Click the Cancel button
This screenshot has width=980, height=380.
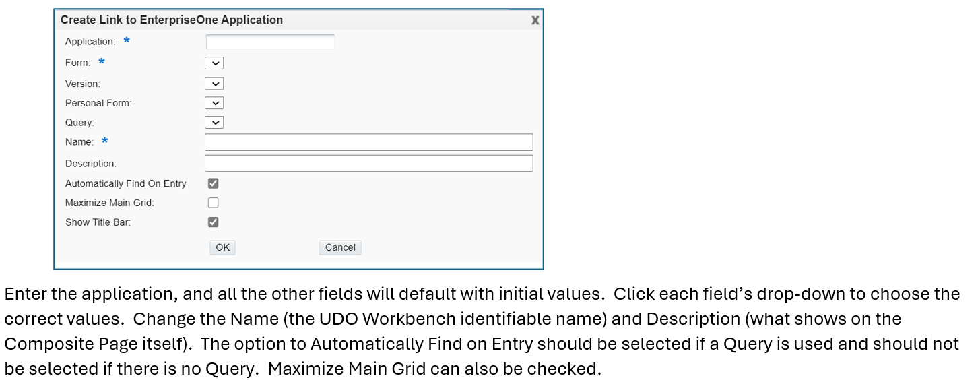click(x=340, y=247)
